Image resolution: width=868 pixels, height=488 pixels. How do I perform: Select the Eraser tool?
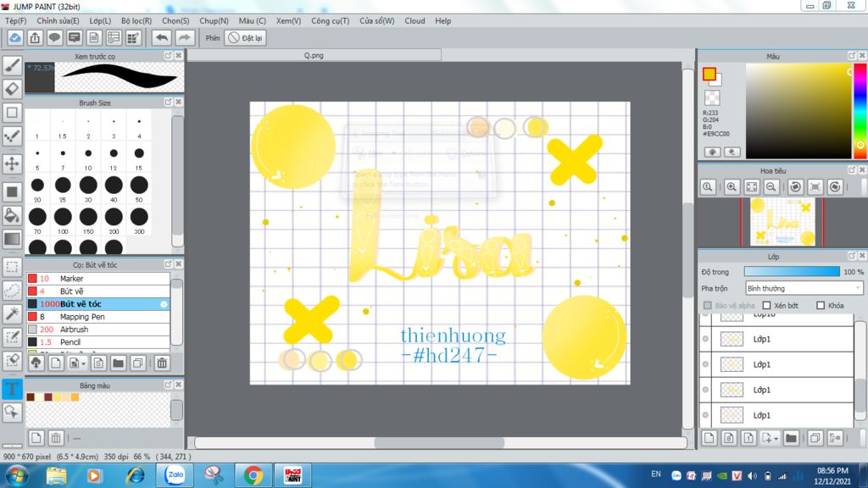[x=12, y=88]
